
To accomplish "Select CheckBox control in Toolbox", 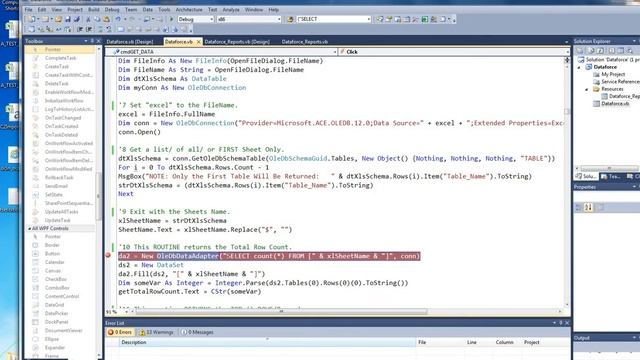I will tap(56, 279).
